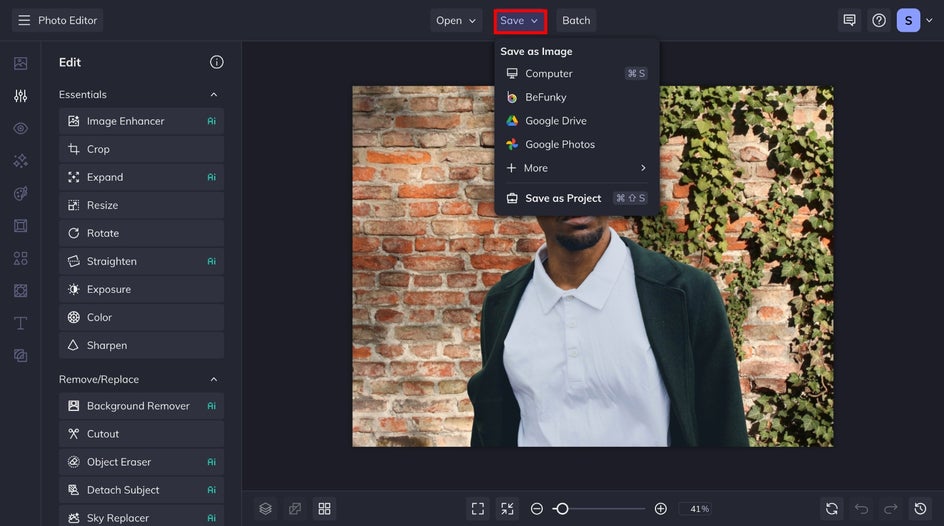The image size is (944, 526).
Task: Save image to Computer
Action: 549,74
